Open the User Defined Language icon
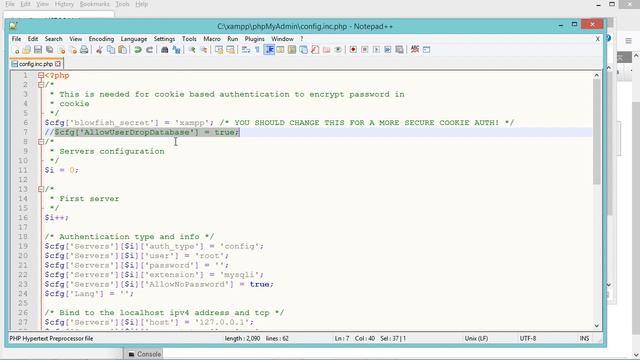This screenshot has height=360, width=640. [280, 50]
